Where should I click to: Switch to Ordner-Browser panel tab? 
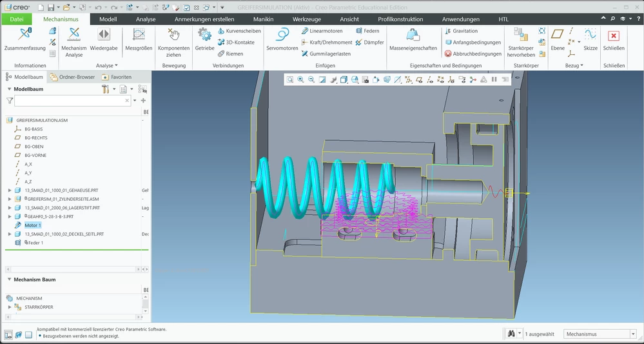coord(72,77)
